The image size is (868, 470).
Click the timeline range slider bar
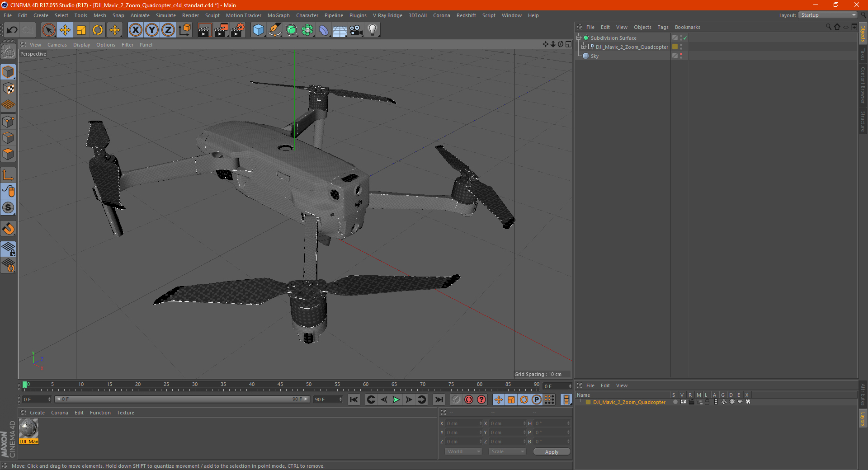coord(182,399)
